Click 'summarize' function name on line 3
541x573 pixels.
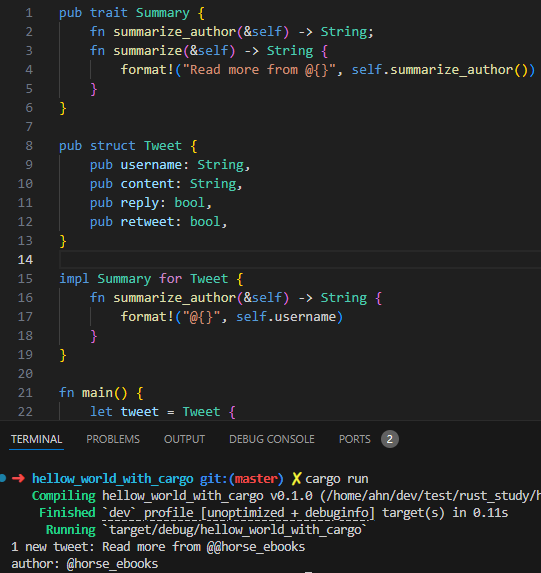pos(148,51)
